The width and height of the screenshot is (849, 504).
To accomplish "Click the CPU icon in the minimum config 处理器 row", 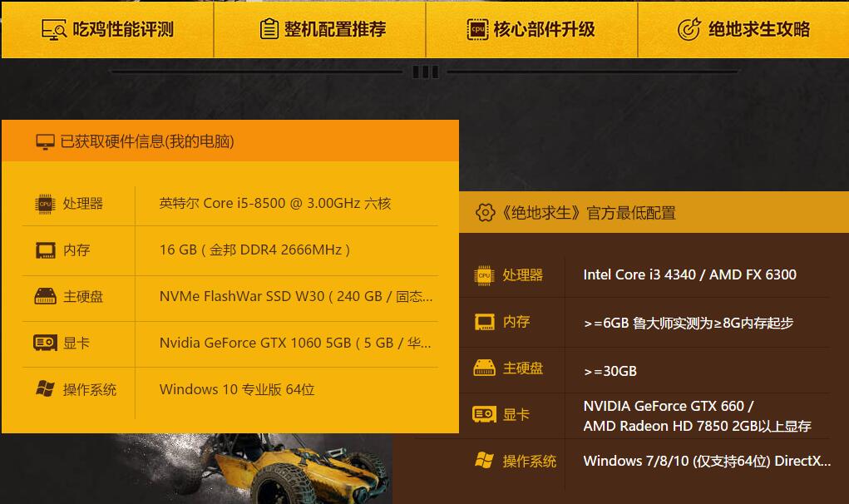I will pyautogui.click(x=484, y=275).
